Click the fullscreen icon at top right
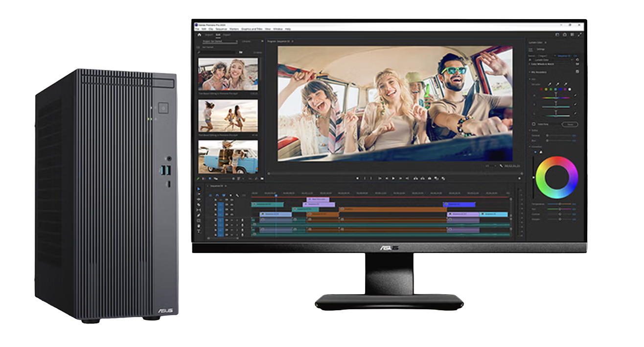This screenshot has height=347, width=644. (580, 35)
